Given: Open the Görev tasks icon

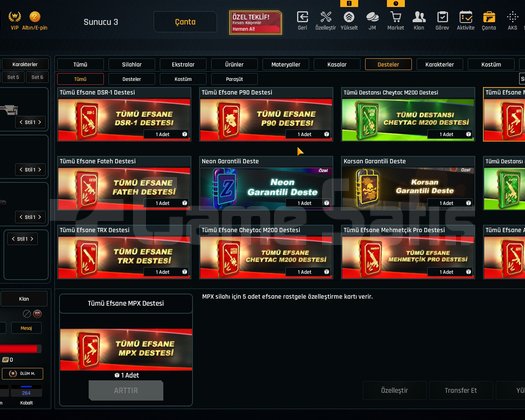Looking at the screenshot, I should (442, 20).
